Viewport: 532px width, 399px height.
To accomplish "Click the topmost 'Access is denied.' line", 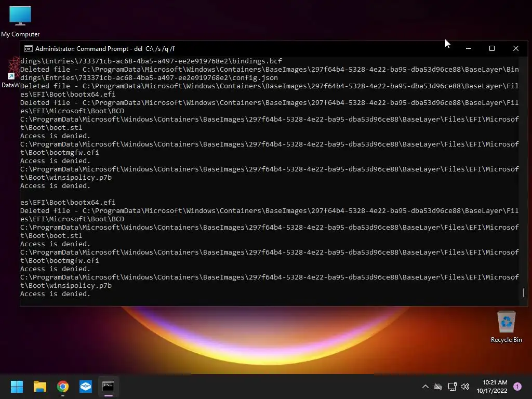I will [55, 136].
